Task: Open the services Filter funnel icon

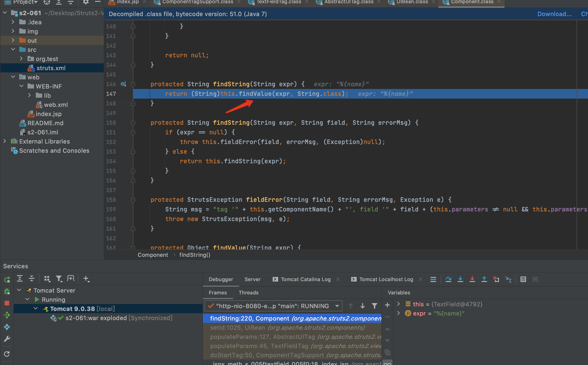Action: point(59,279)
